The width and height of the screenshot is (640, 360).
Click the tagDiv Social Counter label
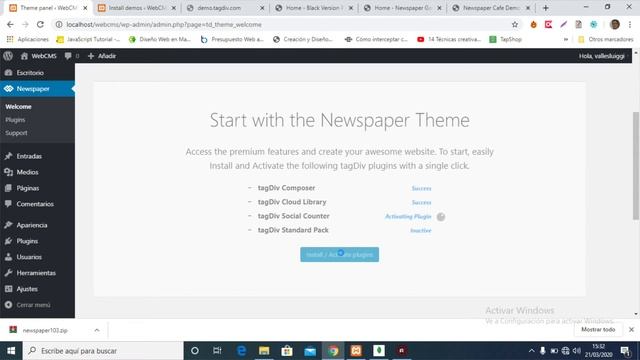click(x=293, y=216)
